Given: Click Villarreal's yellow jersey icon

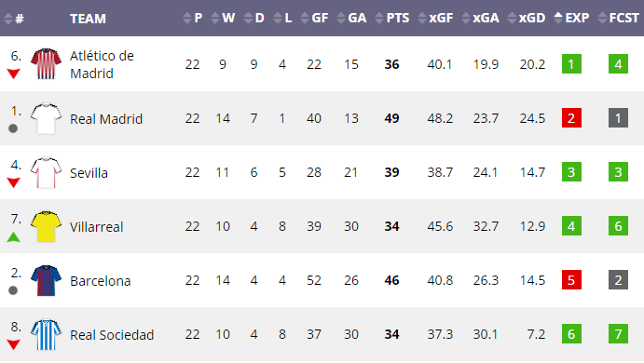Looking at the screenshot, I should pos(46,226).
